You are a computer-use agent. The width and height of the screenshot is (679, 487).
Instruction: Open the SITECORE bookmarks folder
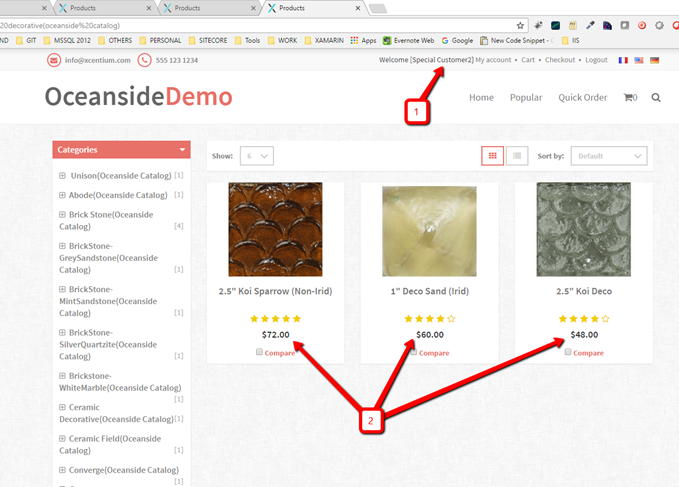tap(208, 40)
